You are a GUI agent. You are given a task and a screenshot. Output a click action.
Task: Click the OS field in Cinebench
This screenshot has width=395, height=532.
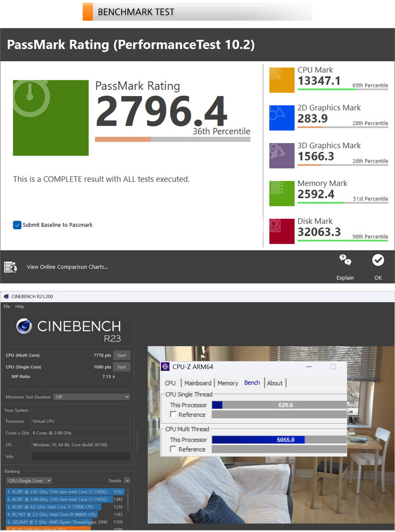pyautogui.click(x=81, y=444)
